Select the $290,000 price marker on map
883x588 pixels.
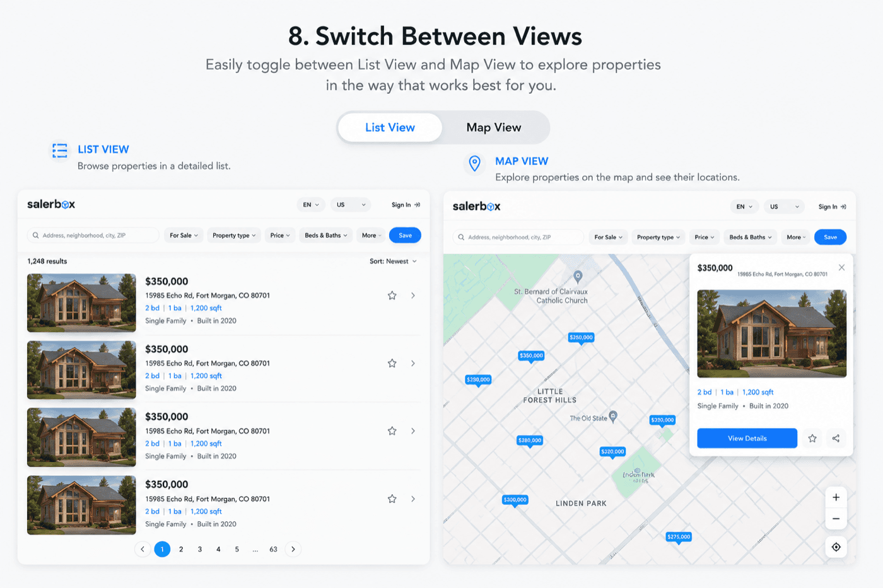click(x=478, y=380)
